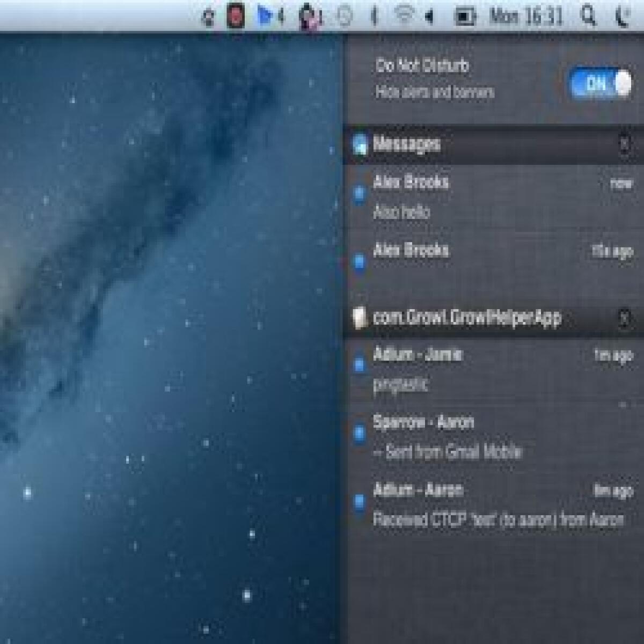The height and width of the screenshot is (644, 644).
Task: Click the volume icon in the menu bar
Action: 429,15
